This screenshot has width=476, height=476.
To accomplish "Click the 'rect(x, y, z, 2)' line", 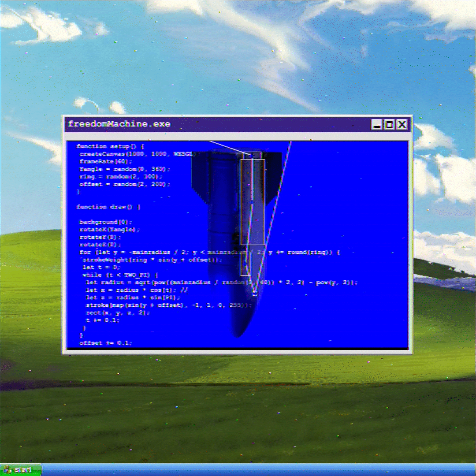I will point(117,312).
